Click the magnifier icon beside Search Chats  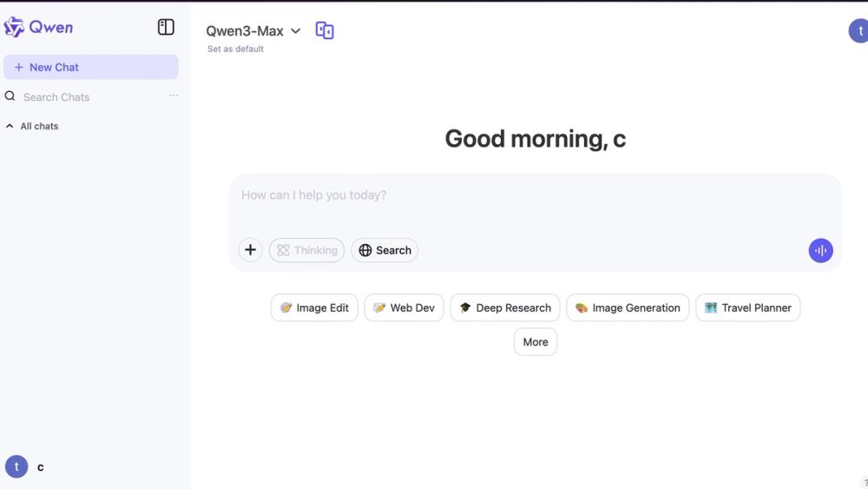(x=10, y=96)
